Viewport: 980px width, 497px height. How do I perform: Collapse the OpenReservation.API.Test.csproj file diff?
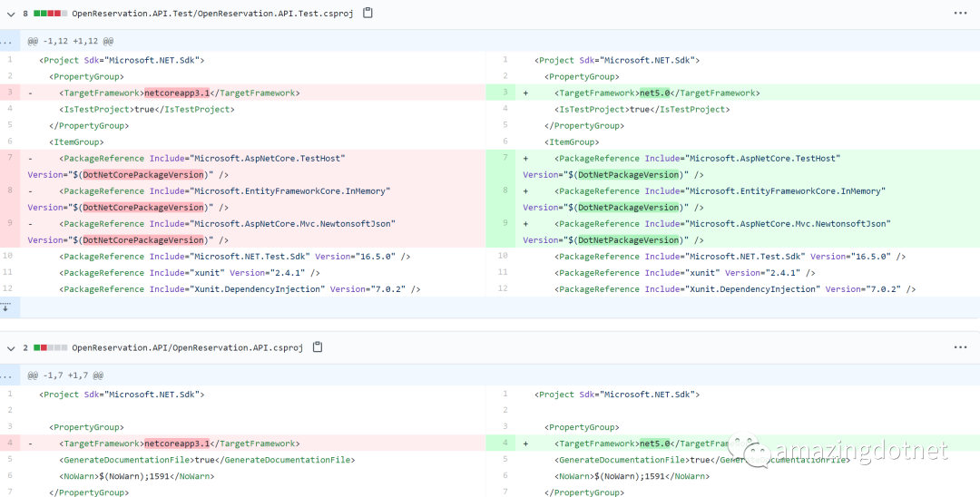pyautogui.click(x=11, y=13)
